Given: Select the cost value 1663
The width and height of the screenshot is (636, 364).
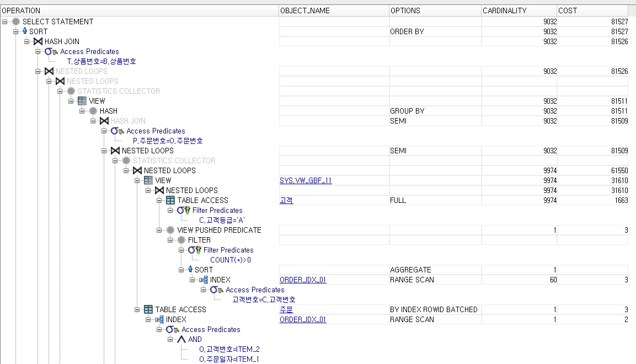Looking at the screenshot, I should (x=621, y=200).
